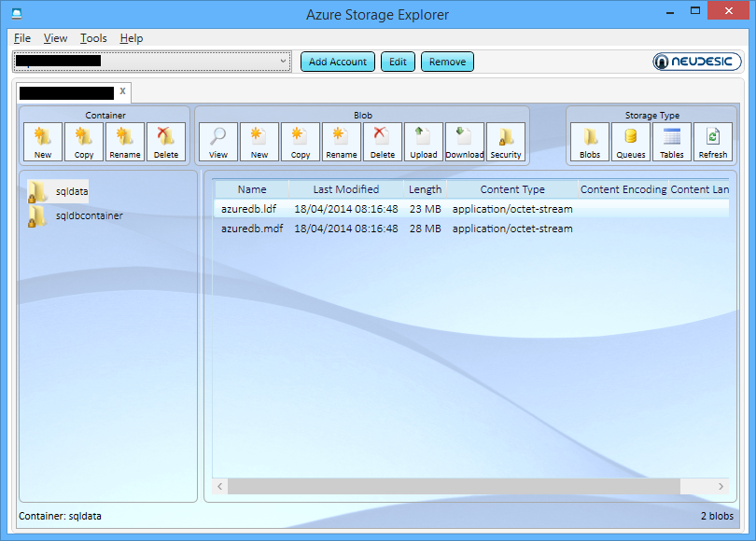Refresh the storage view
Image resolution: width=756 pixels, height=541 pixels.
713,142
